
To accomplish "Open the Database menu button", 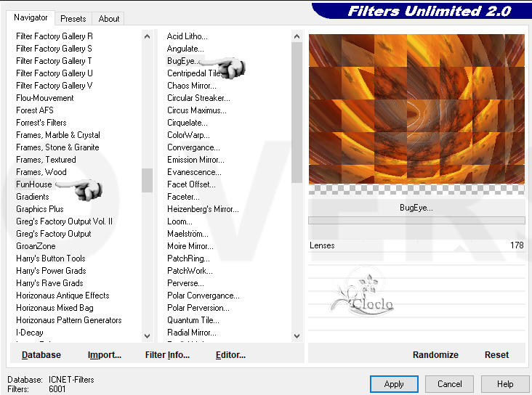I will pyautogui.click(x=41, y=355).
